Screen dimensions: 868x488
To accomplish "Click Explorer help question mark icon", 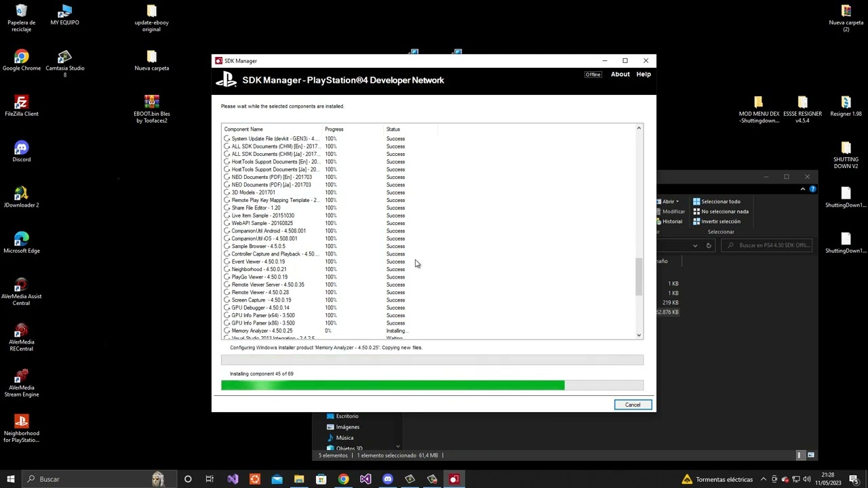I will [812, 189].
